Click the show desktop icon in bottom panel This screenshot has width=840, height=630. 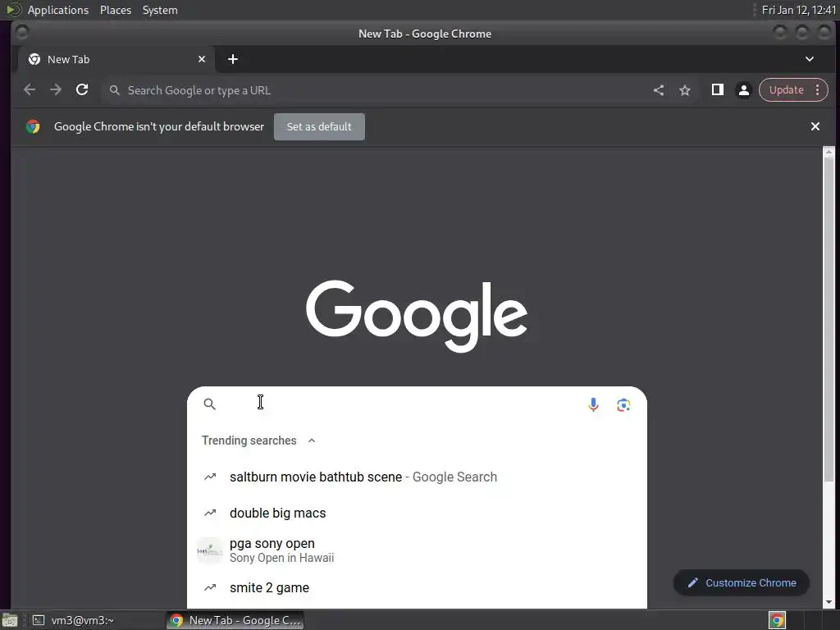pyautogui.click(x=9, y=620)
